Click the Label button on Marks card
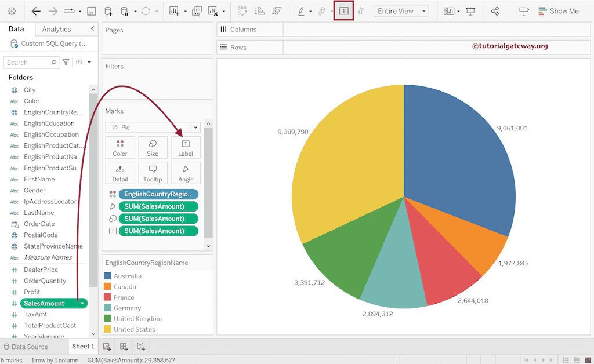 pos(186,147)
